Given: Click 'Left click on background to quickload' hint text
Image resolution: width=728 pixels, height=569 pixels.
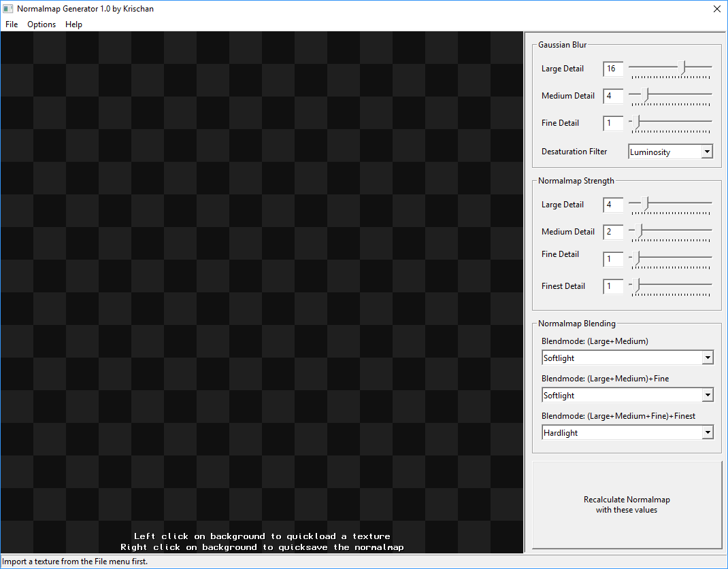Looking at the screenshot, I should 263,536.
